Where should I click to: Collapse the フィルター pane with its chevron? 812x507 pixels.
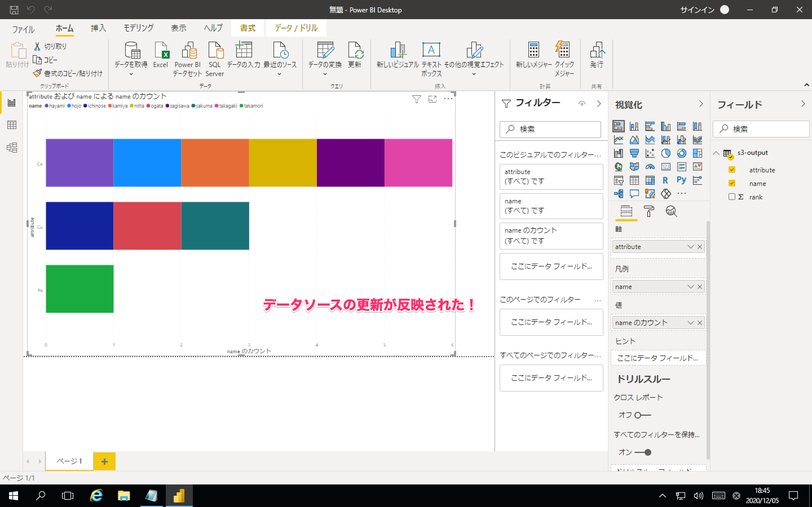click(599, 104)
